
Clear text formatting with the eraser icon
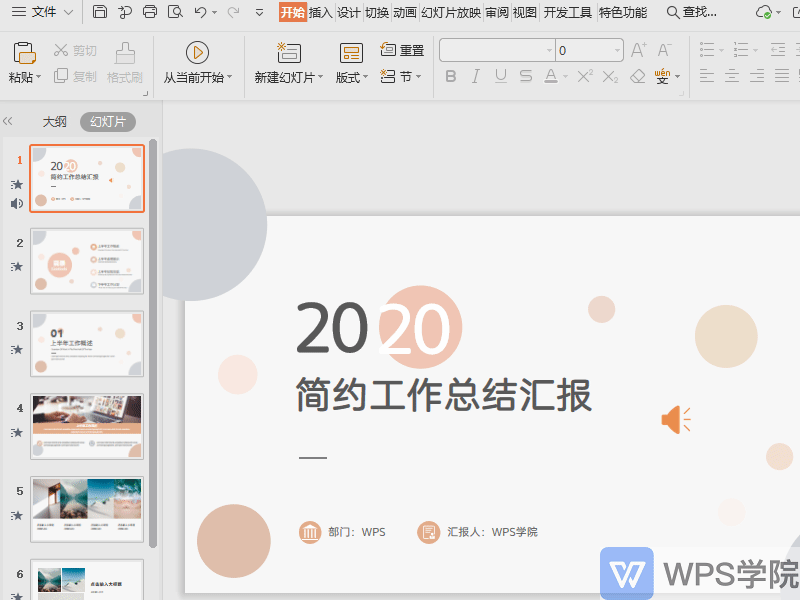coord(637,74)
